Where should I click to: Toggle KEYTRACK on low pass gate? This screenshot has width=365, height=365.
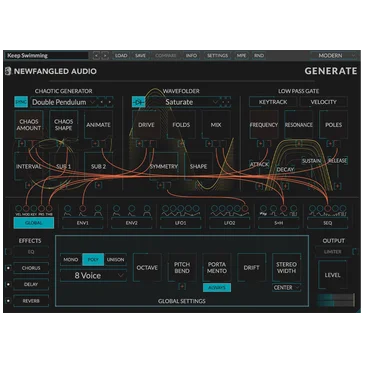pos(273,102)
